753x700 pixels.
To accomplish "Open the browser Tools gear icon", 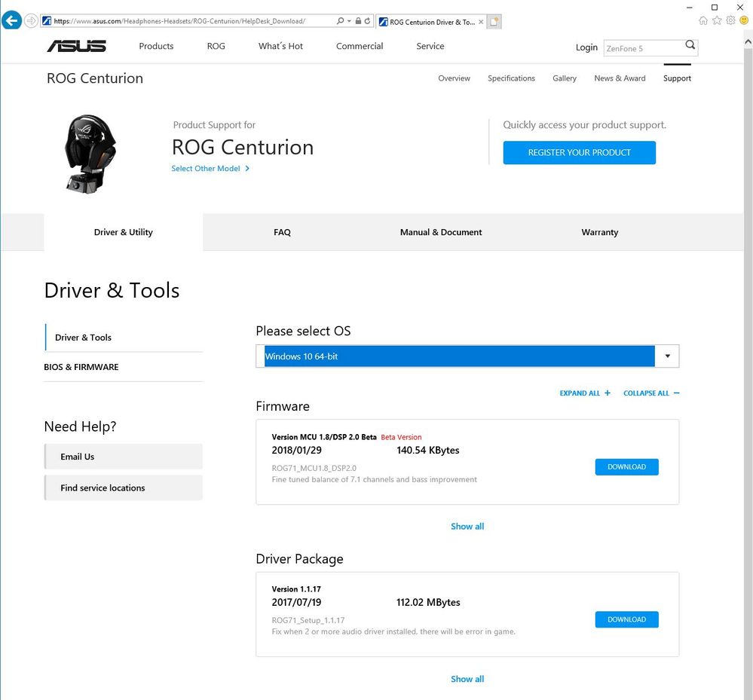I will pos(730,20).
